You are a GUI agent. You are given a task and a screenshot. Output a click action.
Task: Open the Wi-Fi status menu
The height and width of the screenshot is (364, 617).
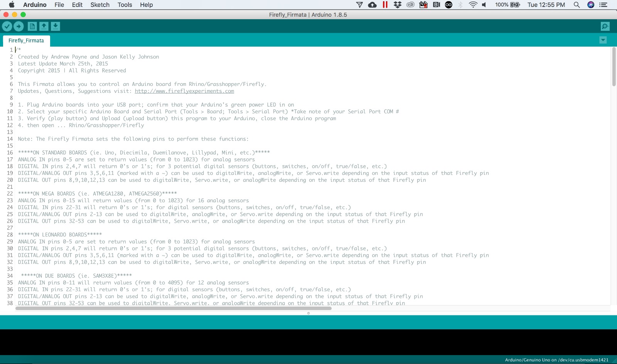coord(473,5)
